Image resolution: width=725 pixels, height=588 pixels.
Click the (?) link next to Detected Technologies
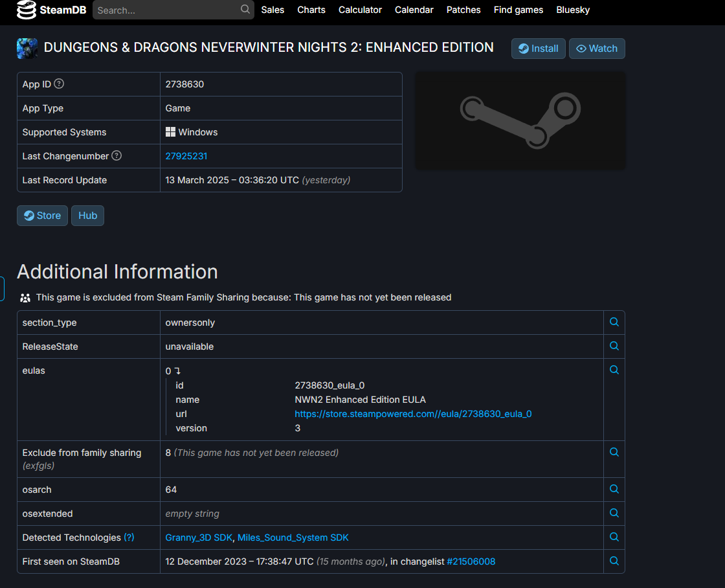129,537
